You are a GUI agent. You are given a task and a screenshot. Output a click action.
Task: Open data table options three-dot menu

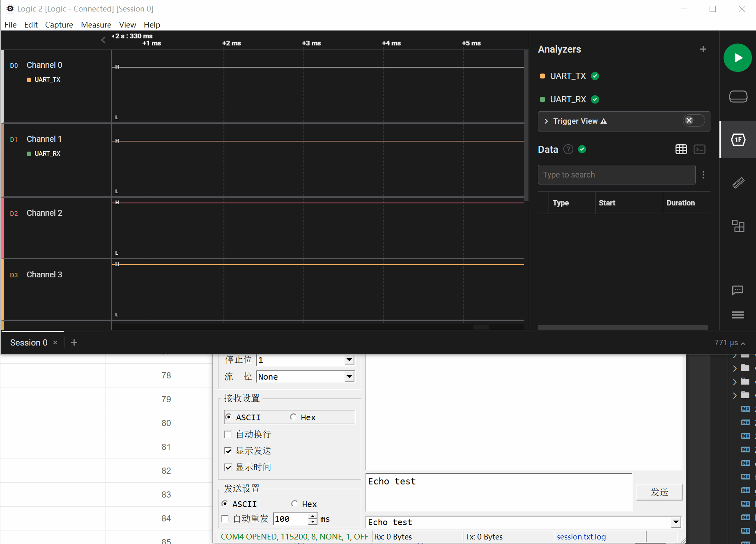[703, 175]
